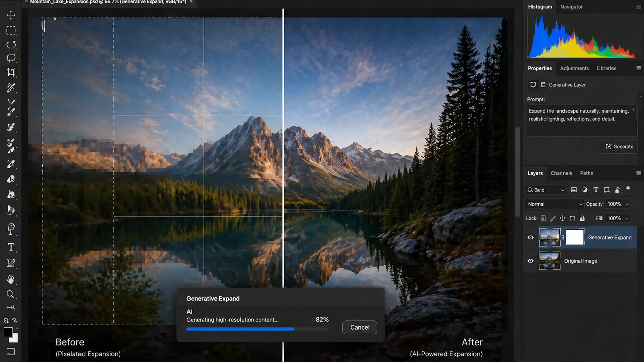
Task: Activate the Crop tool
Action: (11, 72)
